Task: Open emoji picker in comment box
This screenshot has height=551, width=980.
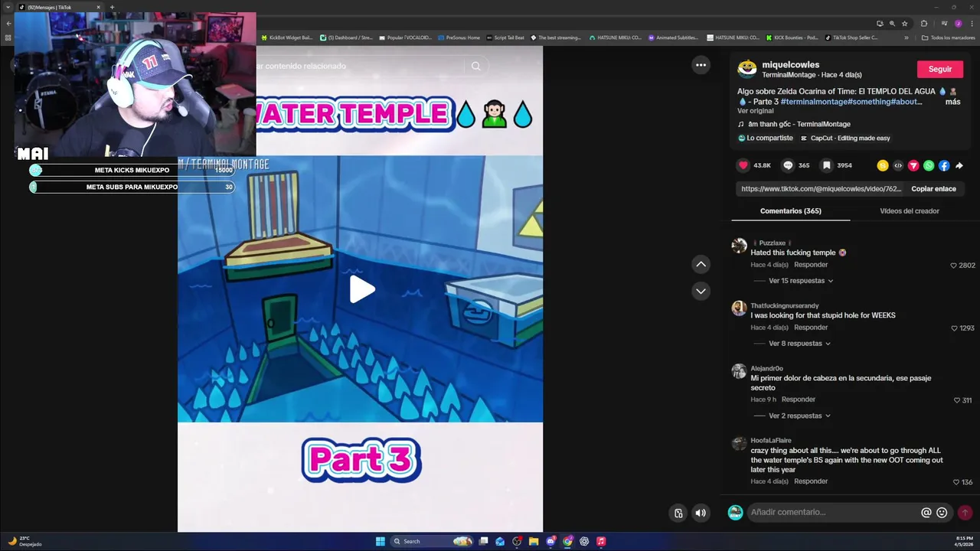Action: click(942, 513)
